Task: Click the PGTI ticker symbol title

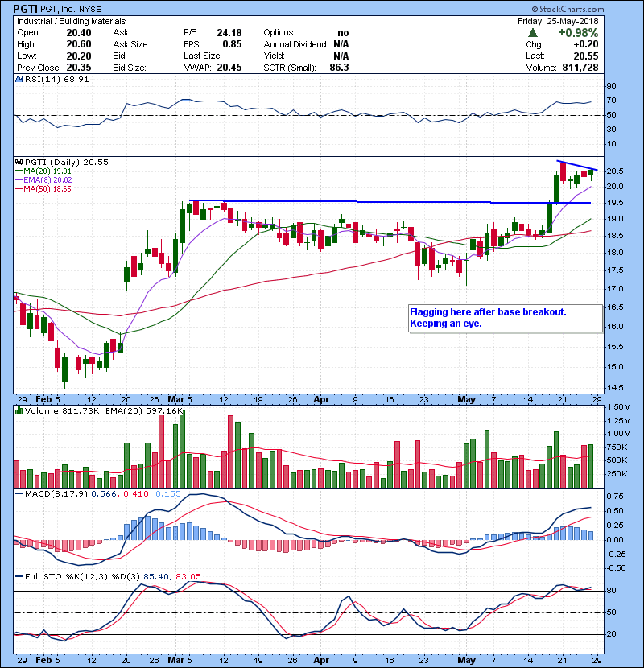Action: (x=26, y=7)
